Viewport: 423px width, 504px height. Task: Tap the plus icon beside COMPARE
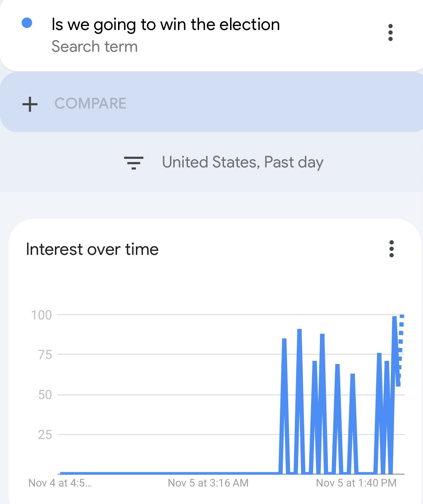(x=30, y=104)
